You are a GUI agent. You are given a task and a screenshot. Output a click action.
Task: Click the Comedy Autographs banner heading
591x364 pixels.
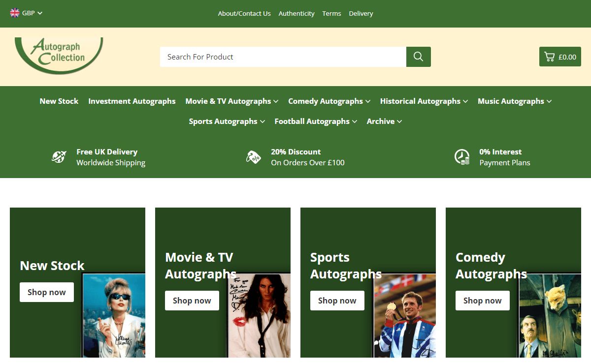(x=491, y=266)
